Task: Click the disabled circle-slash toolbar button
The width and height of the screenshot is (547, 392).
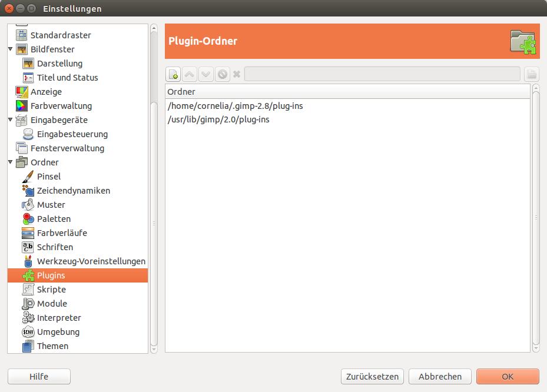Action: (x=222, y=74)
